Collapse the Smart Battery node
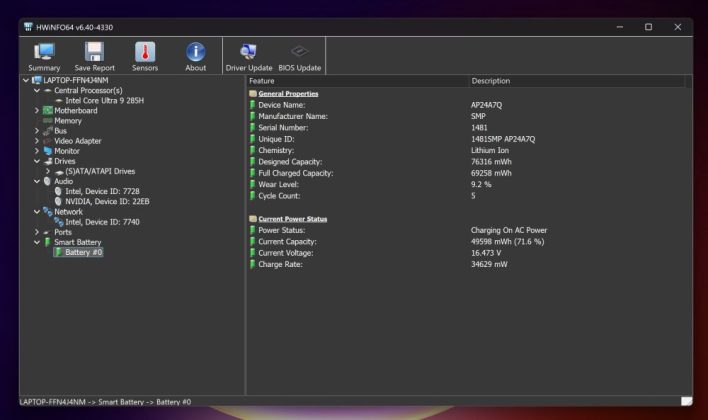The width and height of the screenshot is (708, 420). pyautogui.click(x=37, y=242)
